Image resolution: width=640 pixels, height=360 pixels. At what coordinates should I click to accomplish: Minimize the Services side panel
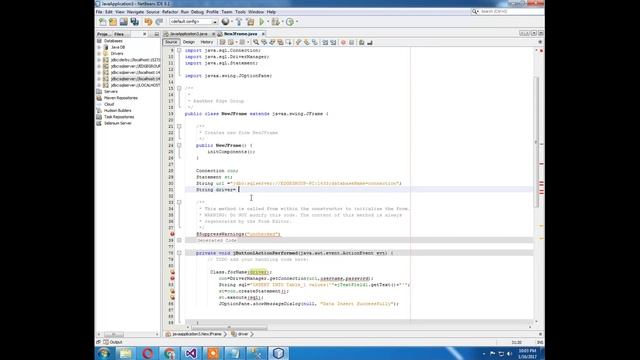(156, 34)
